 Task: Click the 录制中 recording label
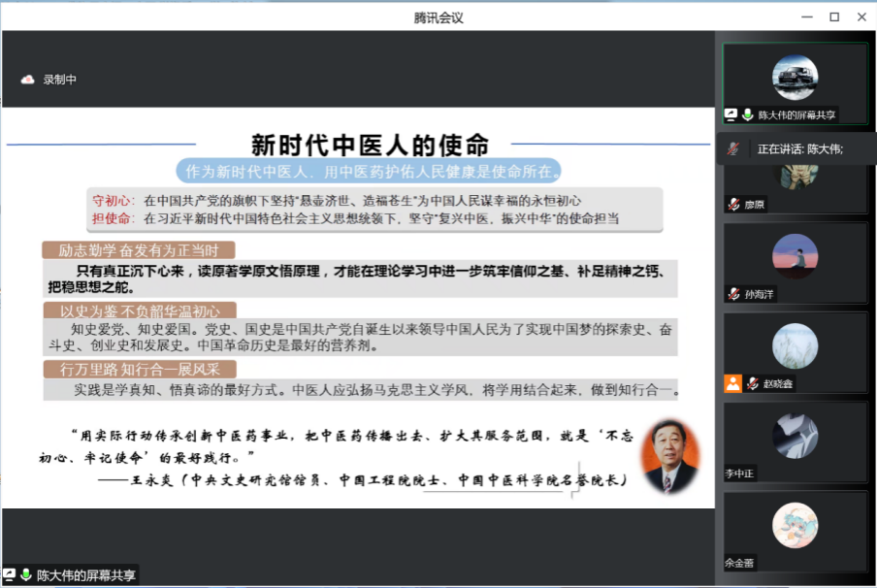[x=60, y=80]
